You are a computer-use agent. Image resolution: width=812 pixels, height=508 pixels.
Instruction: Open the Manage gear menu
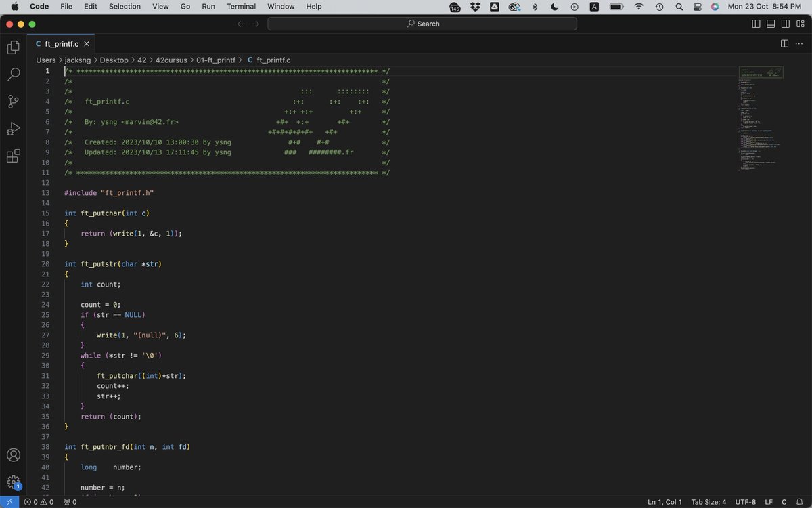pyautogui.click(x=13, y=482)
